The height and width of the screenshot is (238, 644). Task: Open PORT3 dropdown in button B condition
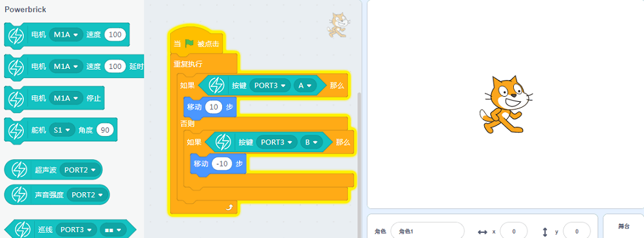pos(276,143)
